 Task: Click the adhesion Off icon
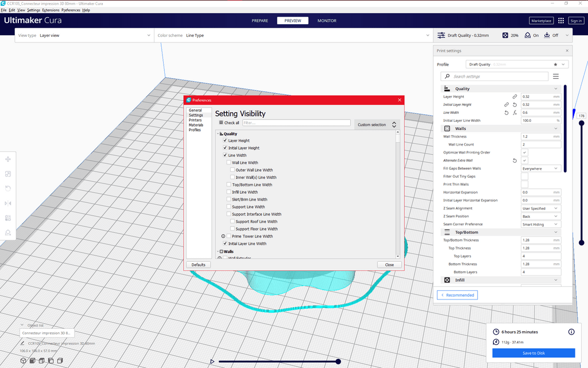click(547, 35)
